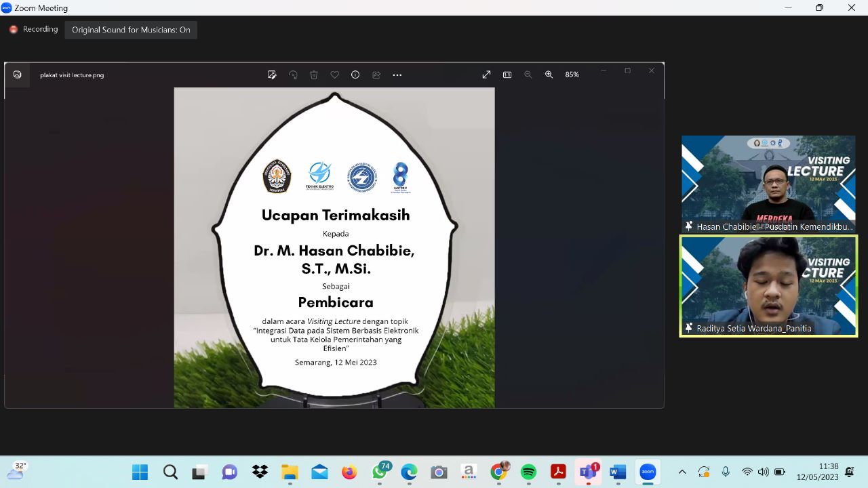Open WhatsApp from the taskbar
Viewport: 868px width, 488px height.
[380, 472]
